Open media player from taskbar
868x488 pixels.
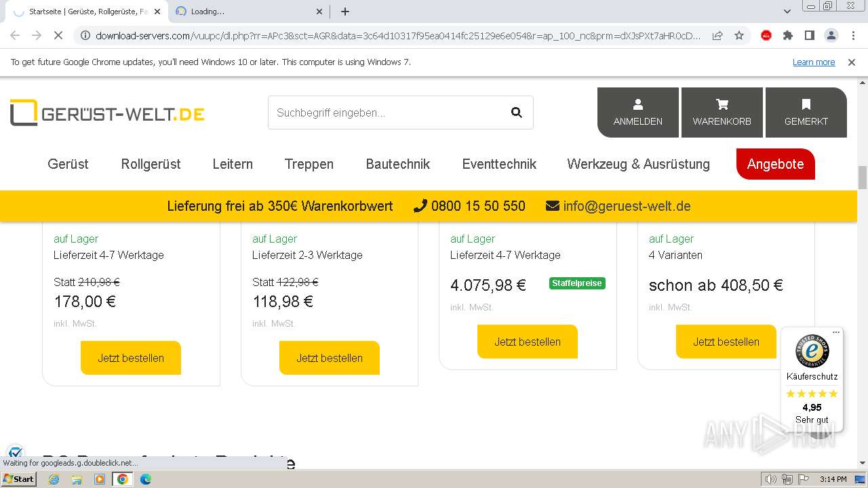pos(100,479)
